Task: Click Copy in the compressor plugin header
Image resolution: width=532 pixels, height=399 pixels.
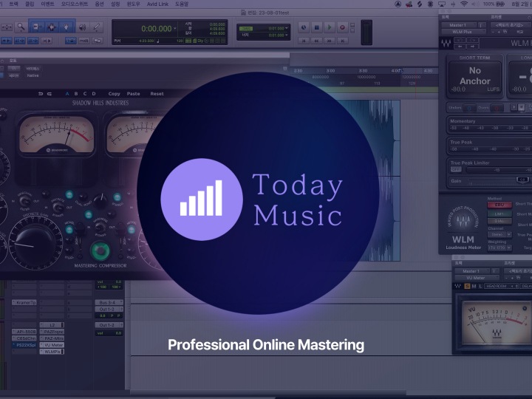Action: [x=114, y=94]
